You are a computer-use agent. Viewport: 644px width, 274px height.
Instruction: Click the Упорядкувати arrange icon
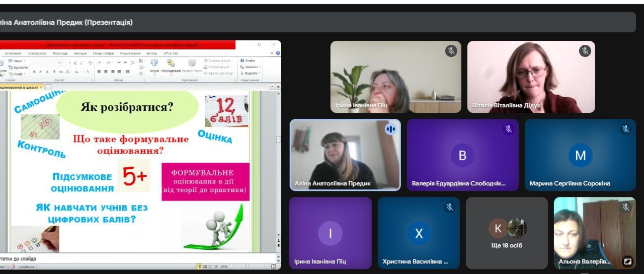point(171,66)
